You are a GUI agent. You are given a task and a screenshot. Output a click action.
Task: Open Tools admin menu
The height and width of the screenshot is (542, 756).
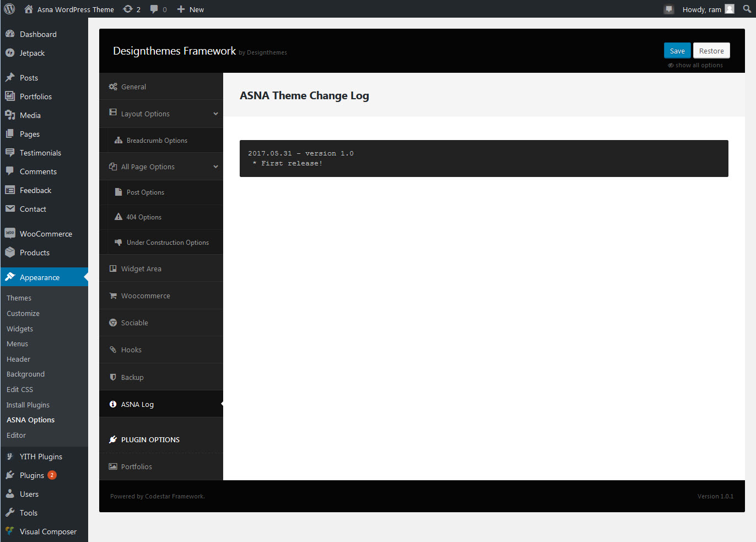44,513
